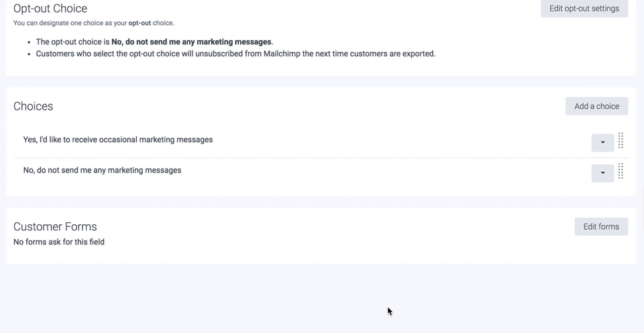Open Edit forms for Customer Forms
This screenshot has width=644, height=333.
pyautogui.click(x=601, y=227)
